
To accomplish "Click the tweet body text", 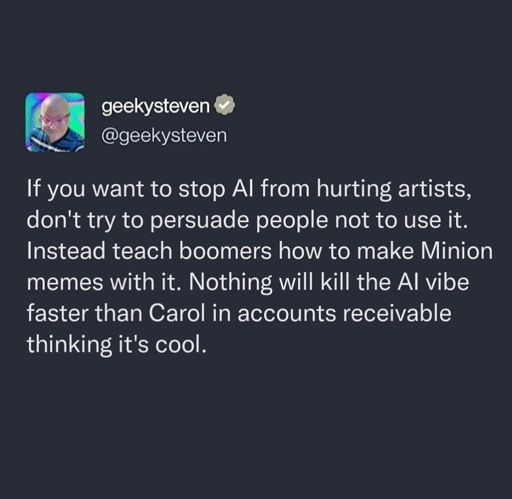I will point(259,267).
